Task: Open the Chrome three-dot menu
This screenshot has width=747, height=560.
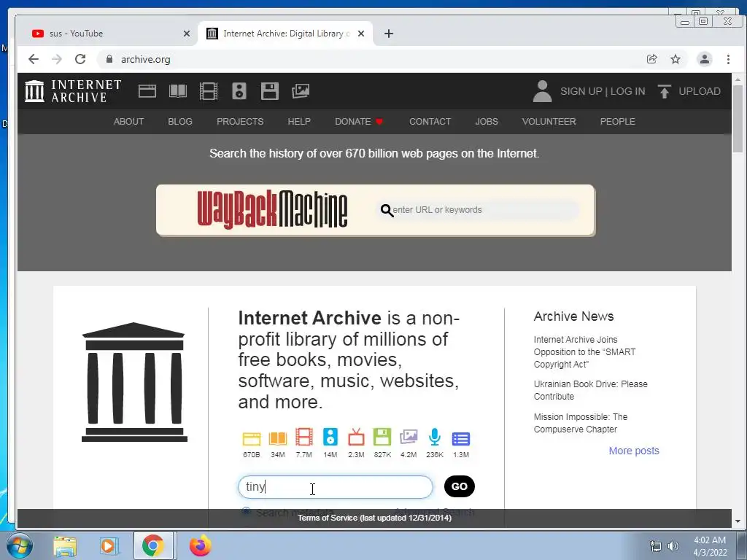Action: click(x=729, y=59)
